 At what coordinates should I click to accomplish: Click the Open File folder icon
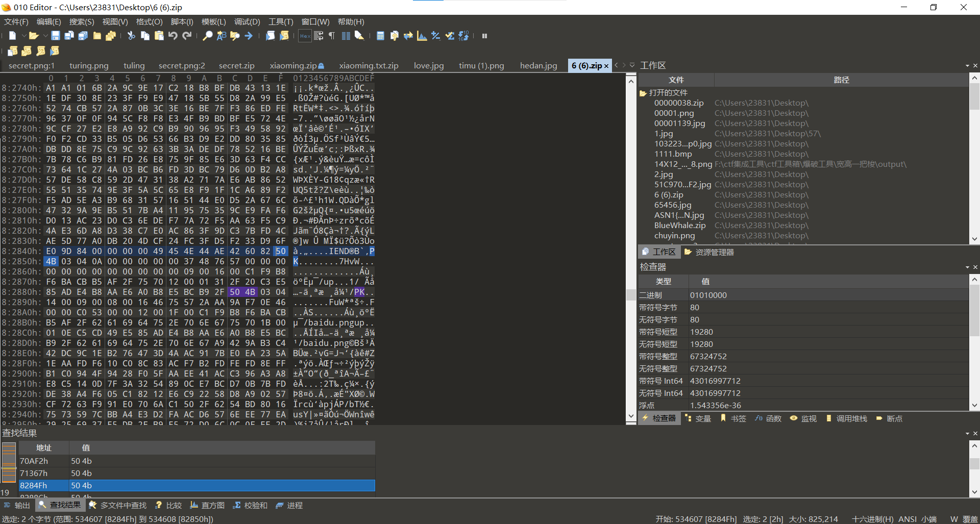34,36
